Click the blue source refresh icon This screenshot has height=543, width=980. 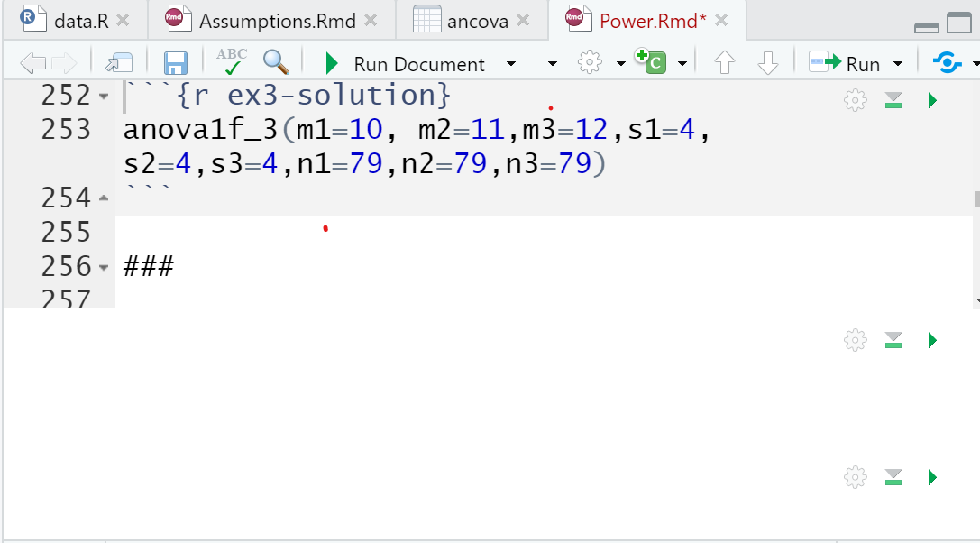coord(948,62)
